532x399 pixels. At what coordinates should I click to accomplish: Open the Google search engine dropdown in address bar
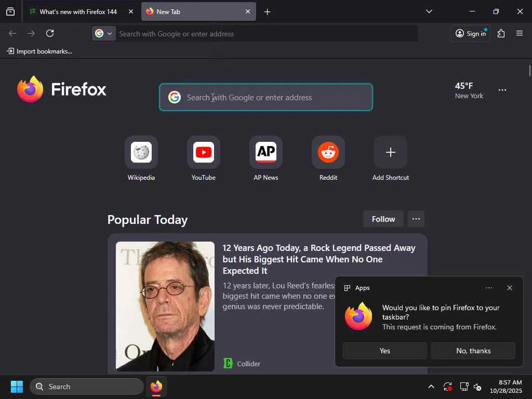[103, 34]
